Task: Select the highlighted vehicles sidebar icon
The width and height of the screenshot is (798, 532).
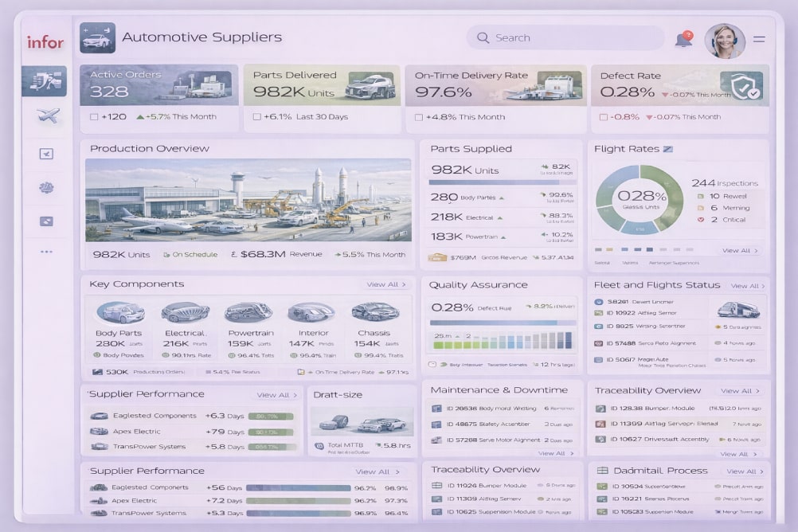Action: tap(45, 80)
